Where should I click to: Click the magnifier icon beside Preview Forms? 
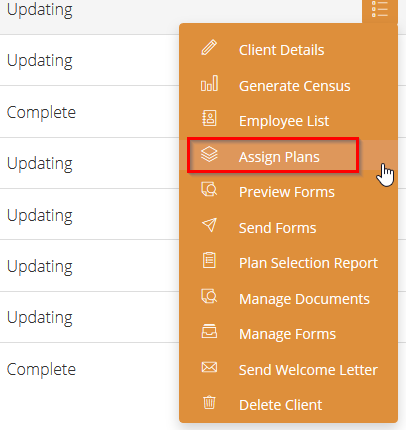point(209,189)
